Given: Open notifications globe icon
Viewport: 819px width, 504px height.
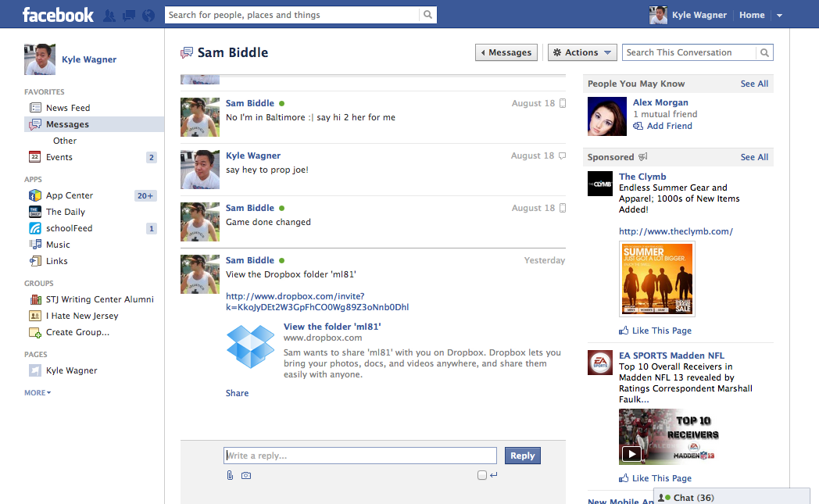Looking at the screenshot, I should [x=148, y=15].
